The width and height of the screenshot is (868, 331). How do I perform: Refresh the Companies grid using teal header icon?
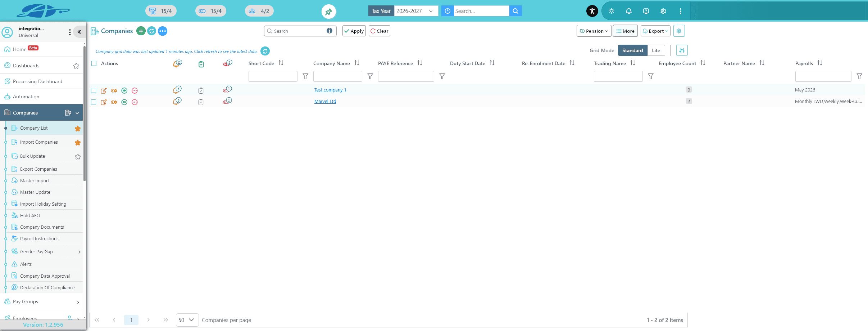coord(152,31)
